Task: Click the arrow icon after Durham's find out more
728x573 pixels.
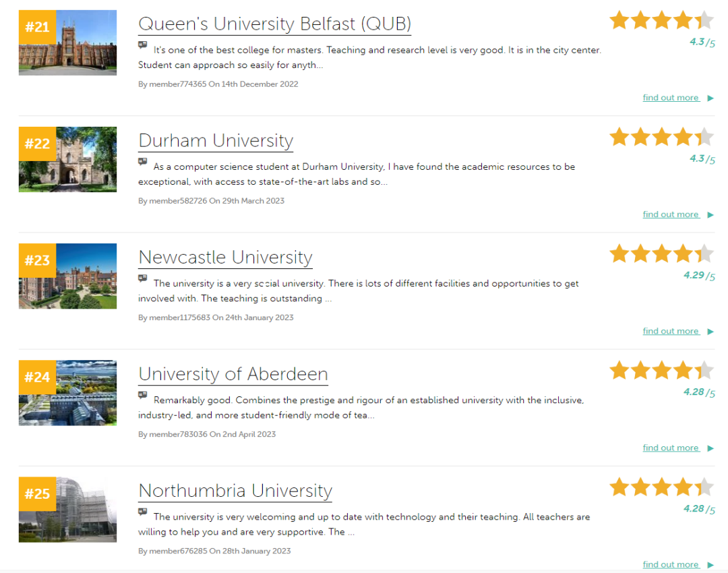Action: (710, 214)
